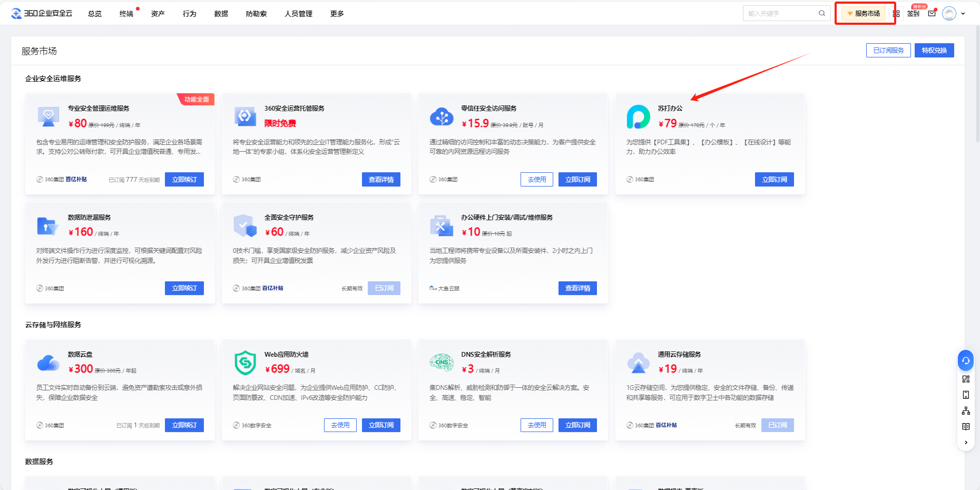Screen dimensions: 980x490
Task: Open the 数据 menu
Action: tap(221, 14)
